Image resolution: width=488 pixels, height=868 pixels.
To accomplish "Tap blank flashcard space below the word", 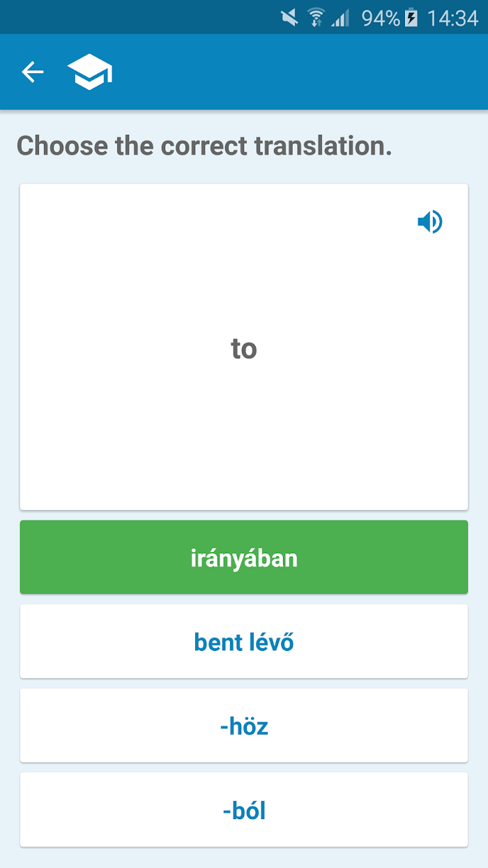I will point(244,440).
